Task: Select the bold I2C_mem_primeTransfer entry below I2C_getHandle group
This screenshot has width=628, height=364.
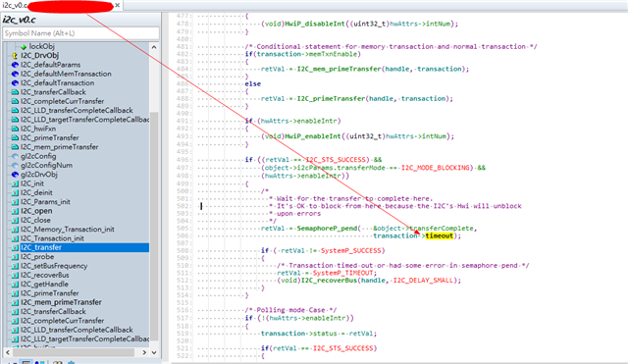Action: (61, 302)
